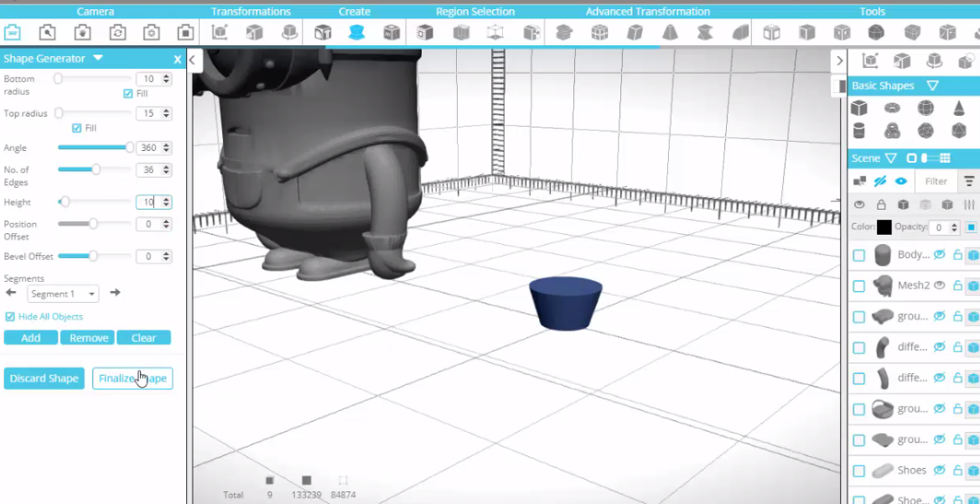Open the Transformations toolbar tab
Screen dimensions: 980x504
pyautogui.click(x=251, y=11)
